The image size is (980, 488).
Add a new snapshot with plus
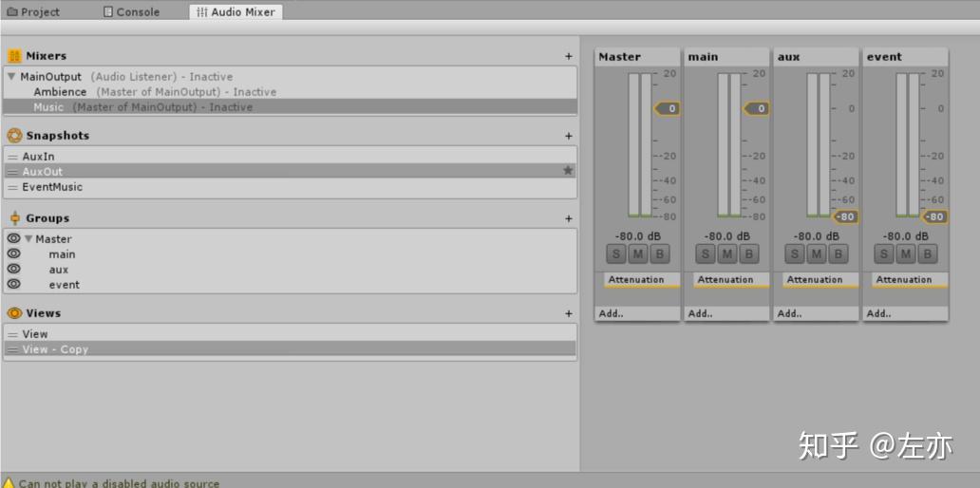(x=569, y=136)
